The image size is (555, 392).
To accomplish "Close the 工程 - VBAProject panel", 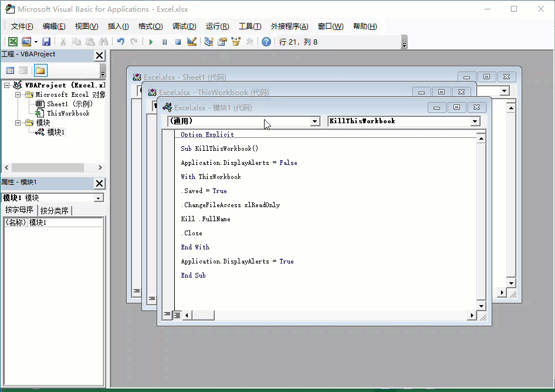I will point(100,55).
